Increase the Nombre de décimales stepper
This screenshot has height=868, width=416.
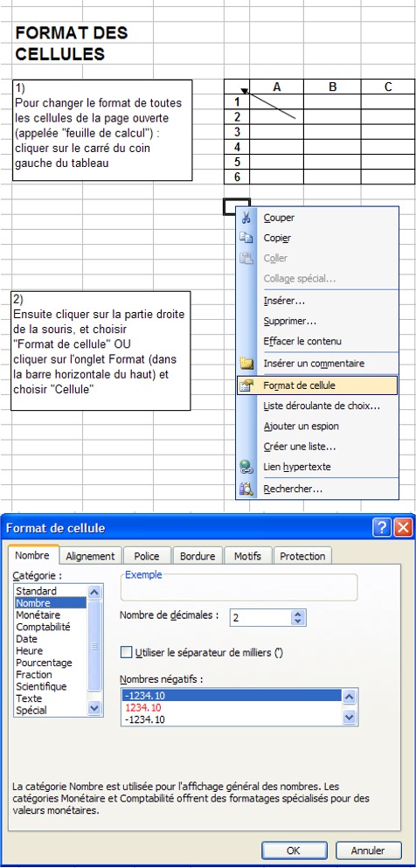click(x=299, y=614)
